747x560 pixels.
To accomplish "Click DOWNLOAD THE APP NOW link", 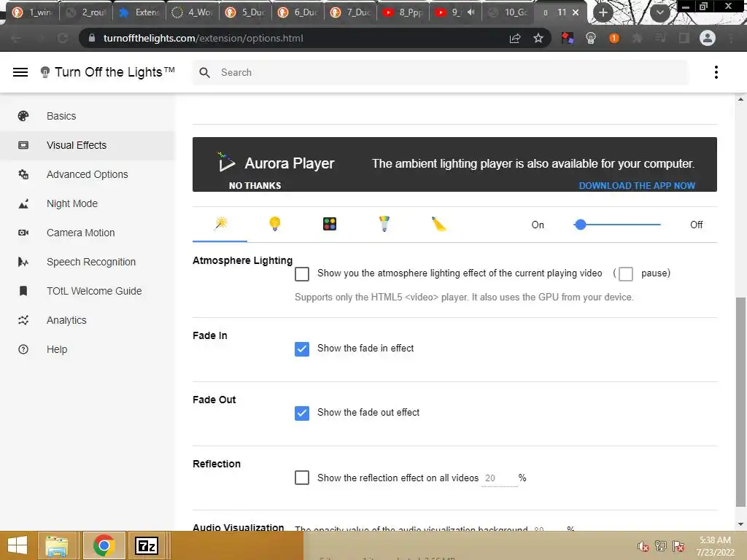I will 637,186.
